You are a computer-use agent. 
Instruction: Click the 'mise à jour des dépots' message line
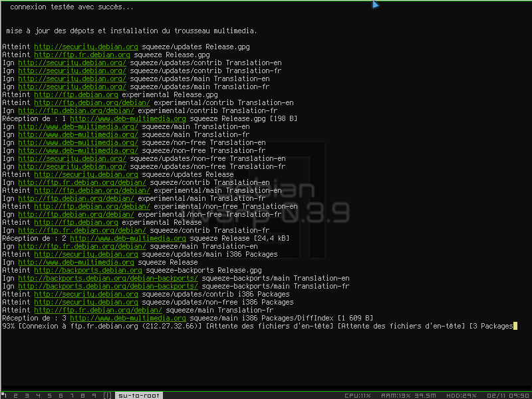point(132,31)
